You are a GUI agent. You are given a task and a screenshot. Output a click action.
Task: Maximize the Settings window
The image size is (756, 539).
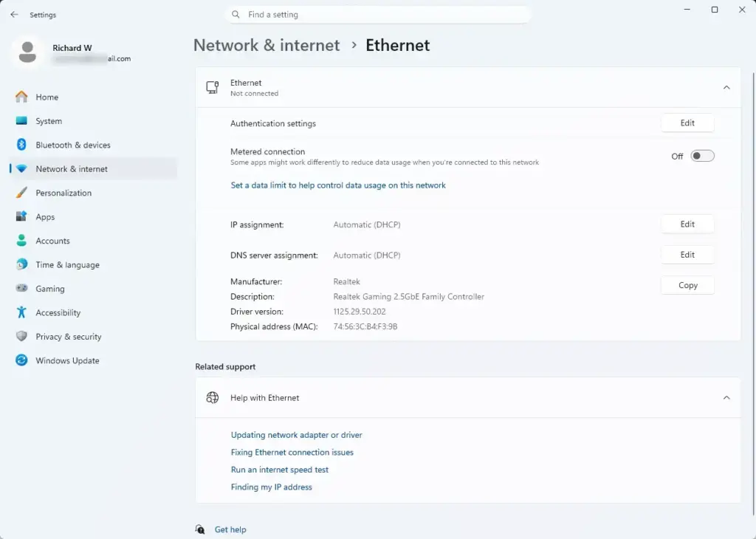(x=715, y=10)
